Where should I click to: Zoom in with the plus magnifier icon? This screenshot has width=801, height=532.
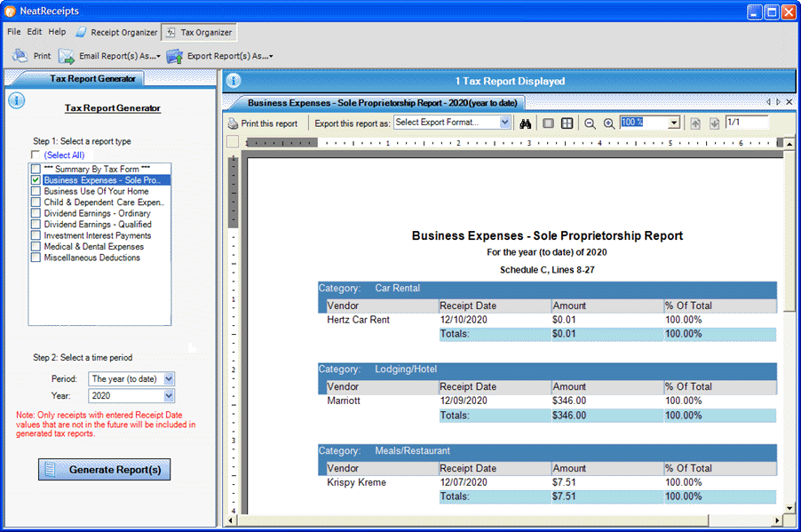point(609,123)
